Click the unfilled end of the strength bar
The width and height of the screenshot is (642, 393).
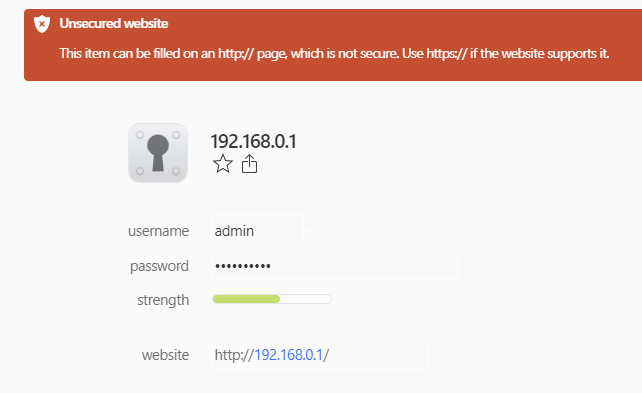pos(306,299)
